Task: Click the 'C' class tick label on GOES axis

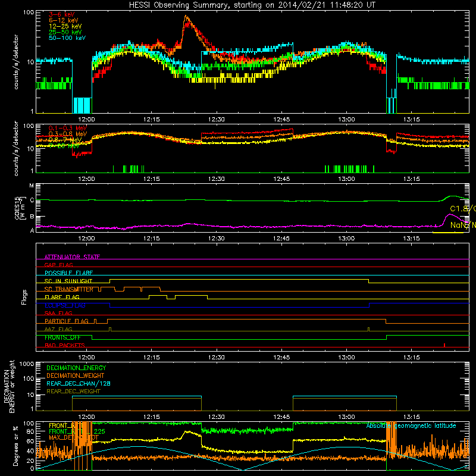Action: [x=32, y=200]
